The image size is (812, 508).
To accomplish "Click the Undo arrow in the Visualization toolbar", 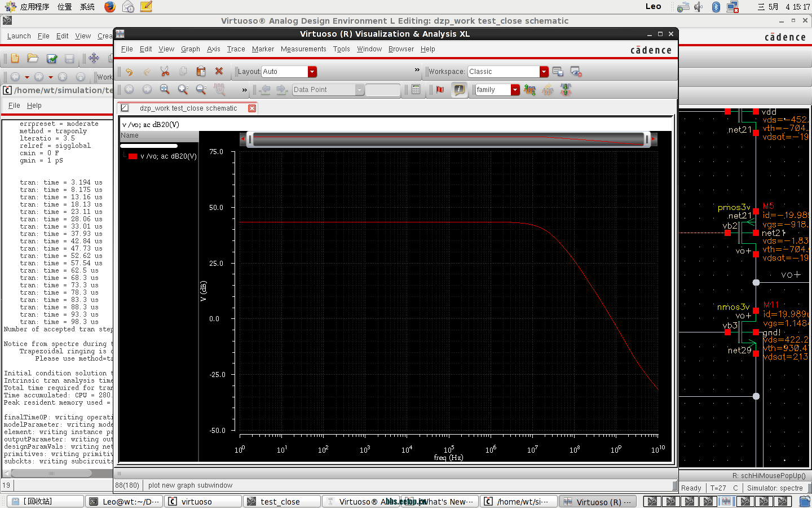I will coord(129,72).
